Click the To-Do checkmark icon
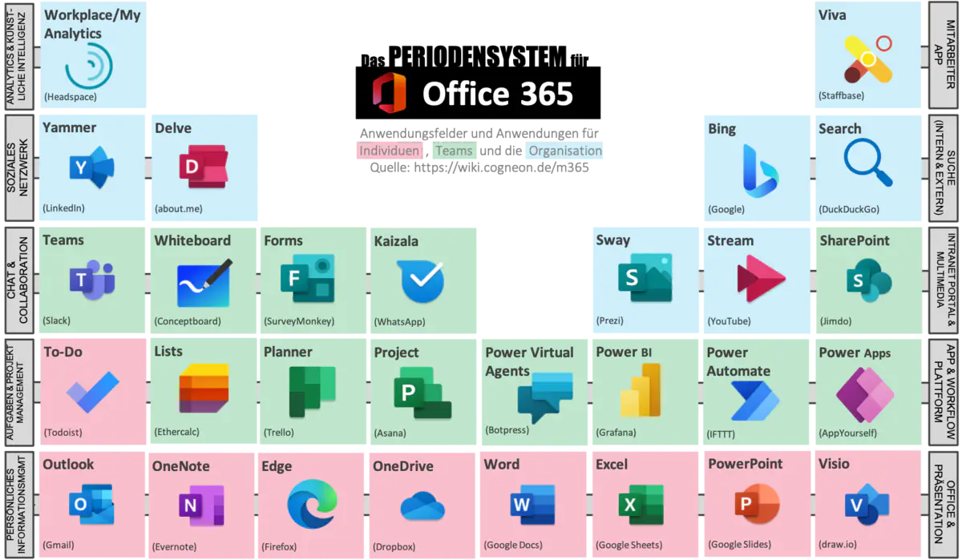This screenshot has height=560, width=962. tap(92, 392)
